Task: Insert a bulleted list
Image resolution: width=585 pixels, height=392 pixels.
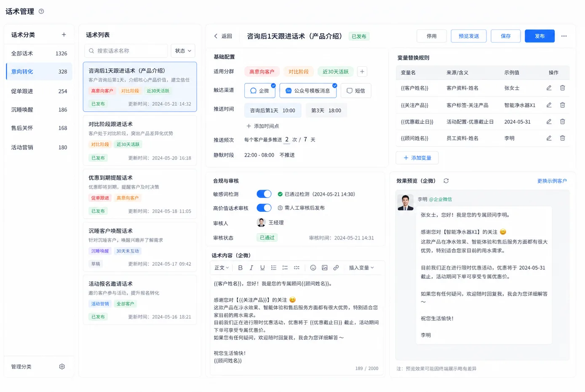Action: 274,268
